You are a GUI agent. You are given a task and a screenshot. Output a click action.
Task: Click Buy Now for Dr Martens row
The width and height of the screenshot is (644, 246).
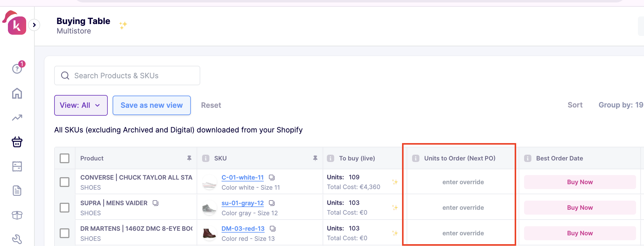580,233
